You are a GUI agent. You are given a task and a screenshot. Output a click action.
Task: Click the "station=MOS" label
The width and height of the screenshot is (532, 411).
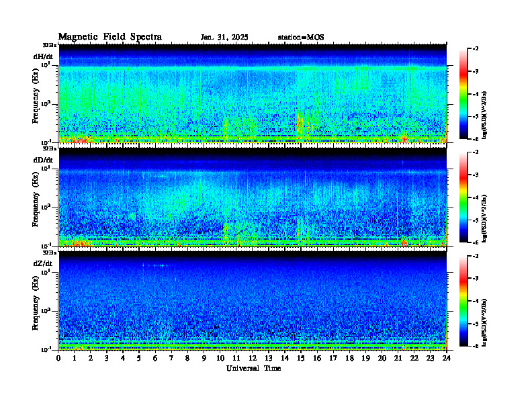pyautogui.click(x=301, y=38)
